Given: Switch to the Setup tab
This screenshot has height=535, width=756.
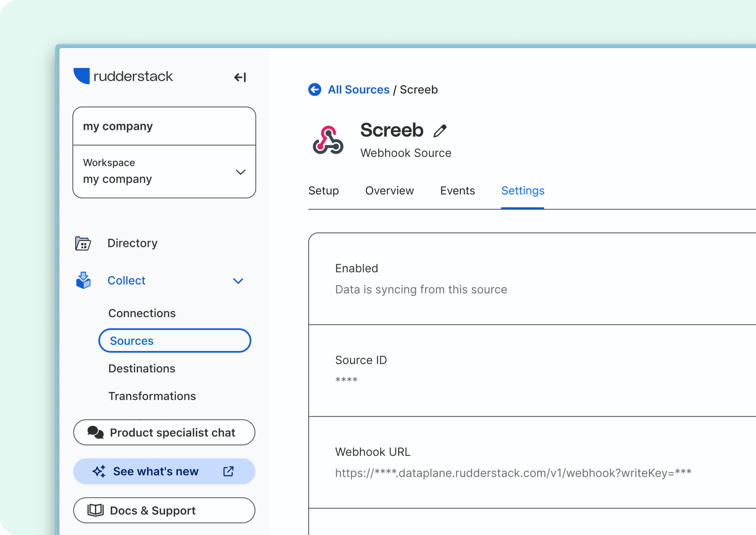Looking at the screenshot, I should click(323, 190).
